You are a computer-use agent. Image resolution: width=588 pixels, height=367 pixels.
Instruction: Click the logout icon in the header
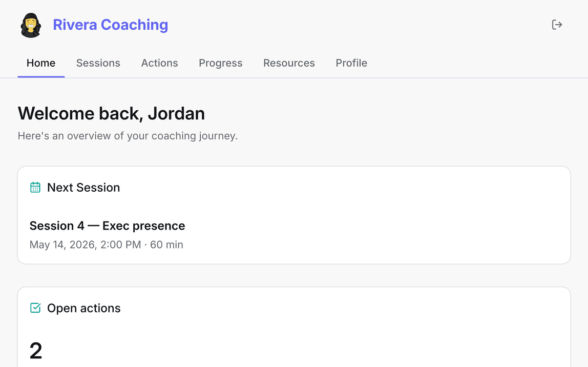click(x=557, y=25)
